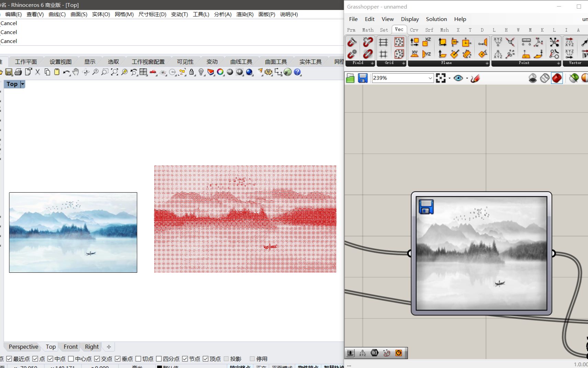The width and height of the screenshot is (588, 368).
Task: Select the Point Charge magnet component in Field
Action: tap(352, 54)
